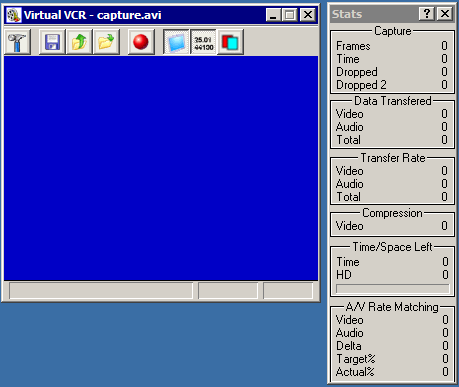Click Audio under Transfer Rate
The image size is (459, 387).
coord(350,184)
